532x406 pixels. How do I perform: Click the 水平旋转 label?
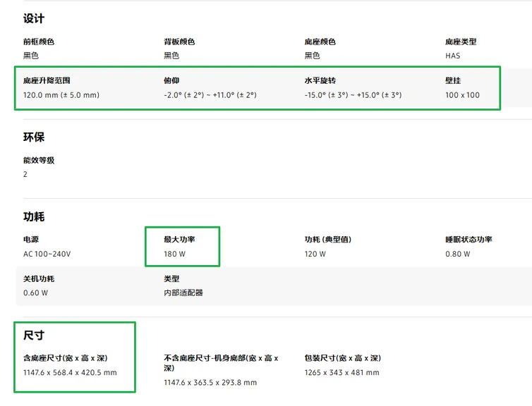pyautogui.click(x=320, y=80)
